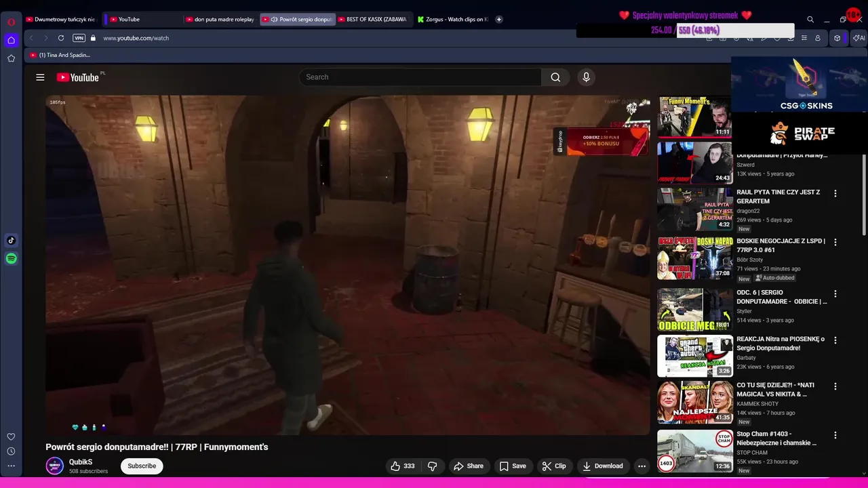
Task: Open Opera account profile icon
Action: (x=818, y=38)
